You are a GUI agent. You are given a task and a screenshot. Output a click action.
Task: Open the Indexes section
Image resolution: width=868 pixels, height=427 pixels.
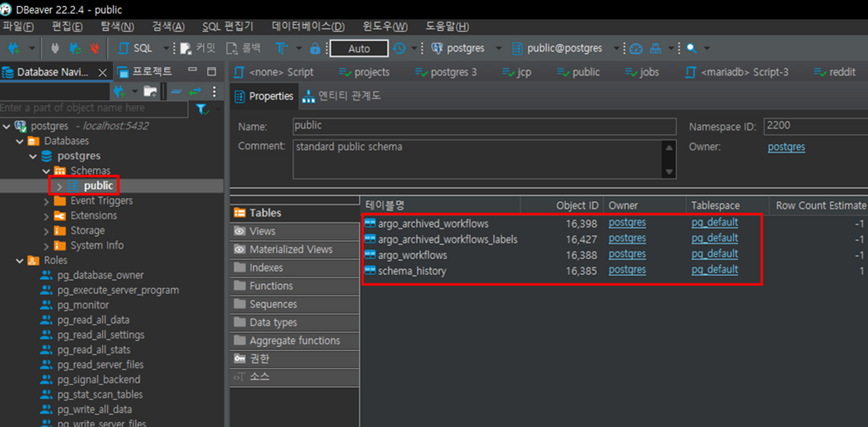[x=294, y=267]
